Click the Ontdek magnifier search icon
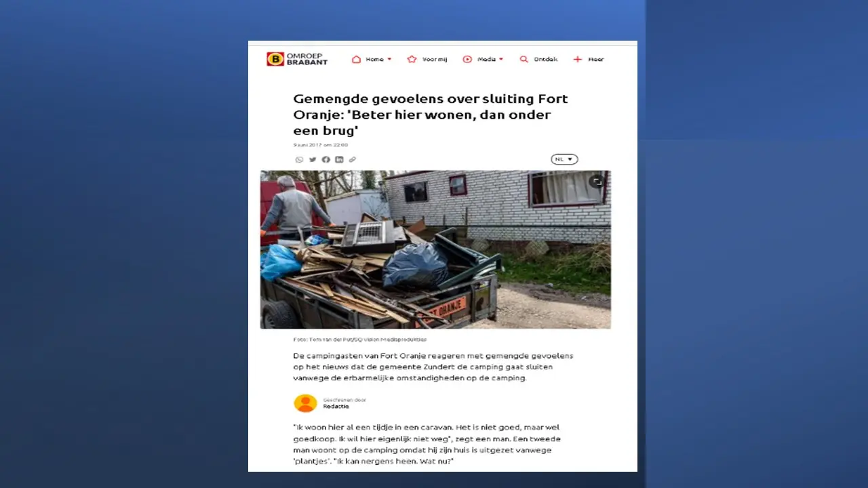Image resolution: width=868 pixels, height=488 pixels. click(524, 59)
